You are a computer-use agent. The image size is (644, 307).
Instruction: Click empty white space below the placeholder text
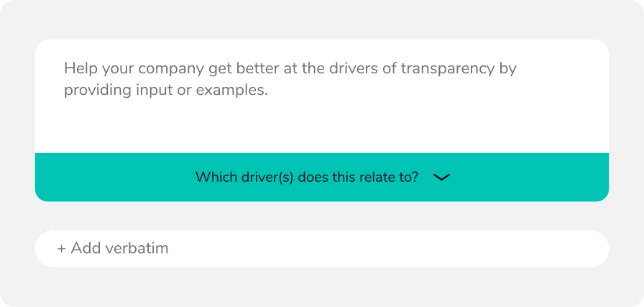321,128
